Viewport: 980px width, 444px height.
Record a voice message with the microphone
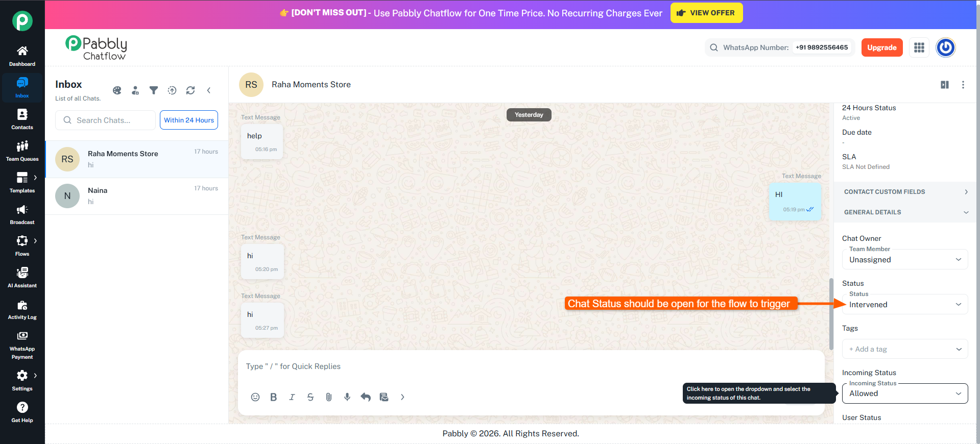(x=347, y=397)
